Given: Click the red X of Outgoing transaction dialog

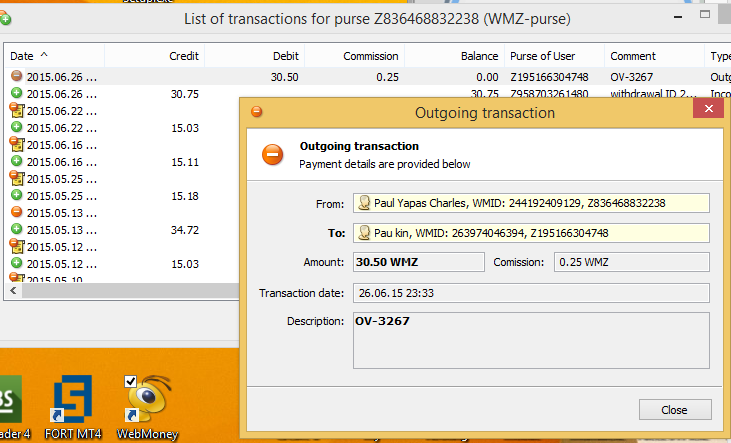Looking at the screenshot, I should (x=708, y=109).
